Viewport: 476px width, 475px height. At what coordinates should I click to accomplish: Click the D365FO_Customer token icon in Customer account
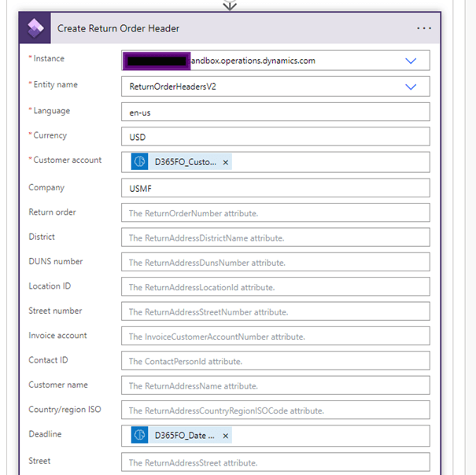(x=139, y=162)
